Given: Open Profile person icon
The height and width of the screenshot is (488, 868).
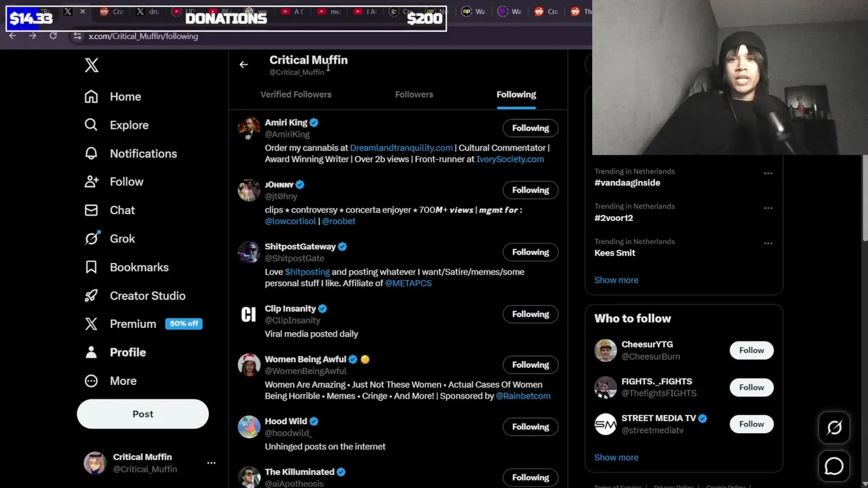Looking at the screenshot, I should click(x=91, y=352).
